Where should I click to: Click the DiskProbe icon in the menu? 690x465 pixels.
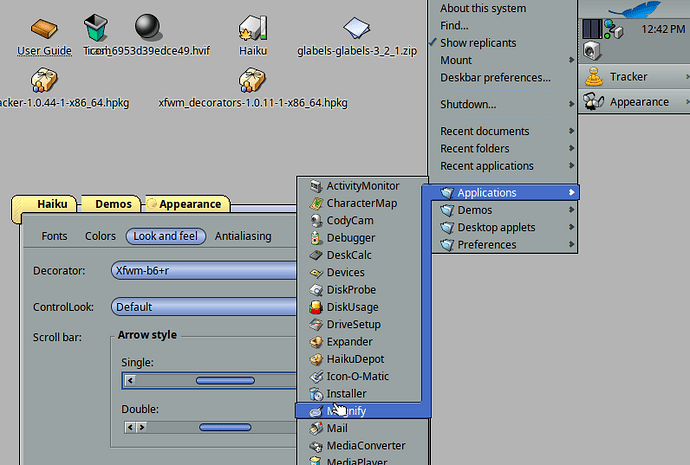316,290
